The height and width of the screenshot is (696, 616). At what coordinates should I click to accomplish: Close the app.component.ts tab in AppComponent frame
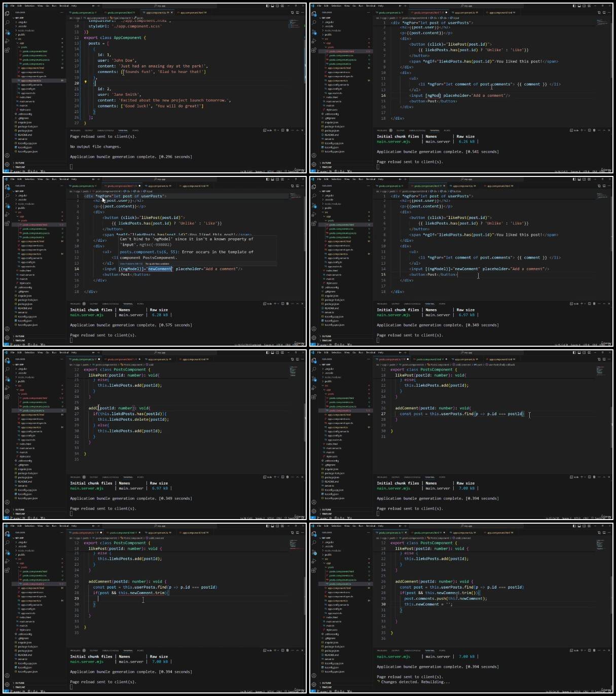coord(171,12)
